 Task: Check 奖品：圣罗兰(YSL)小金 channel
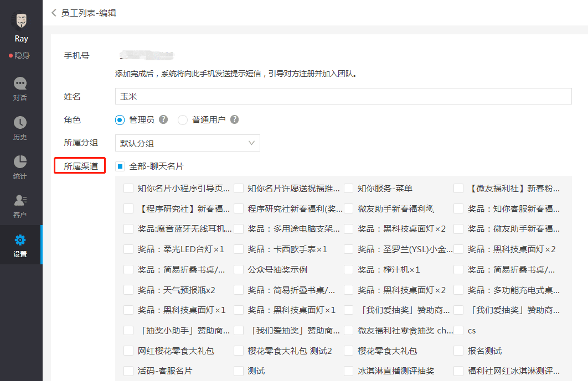click(349, 249)
